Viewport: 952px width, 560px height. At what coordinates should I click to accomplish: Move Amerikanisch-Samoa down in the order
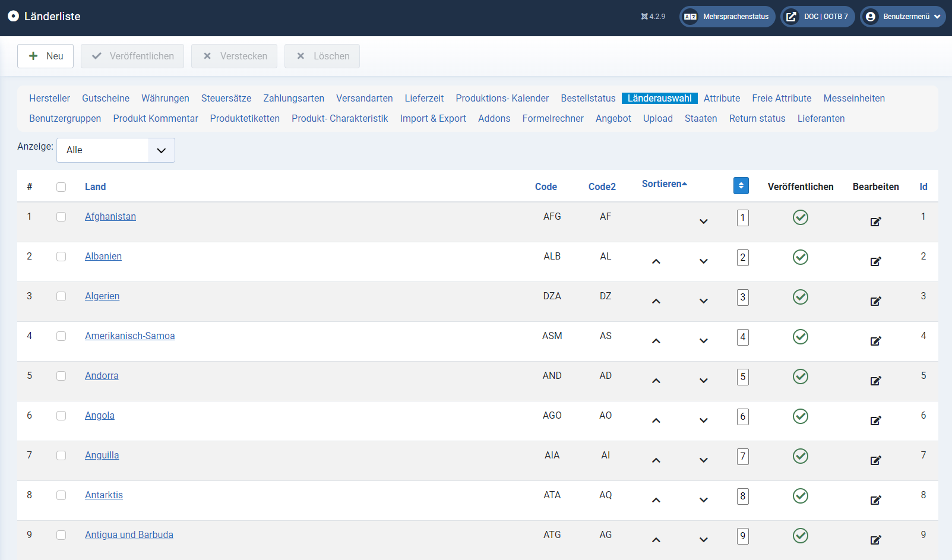pos(704,341)
